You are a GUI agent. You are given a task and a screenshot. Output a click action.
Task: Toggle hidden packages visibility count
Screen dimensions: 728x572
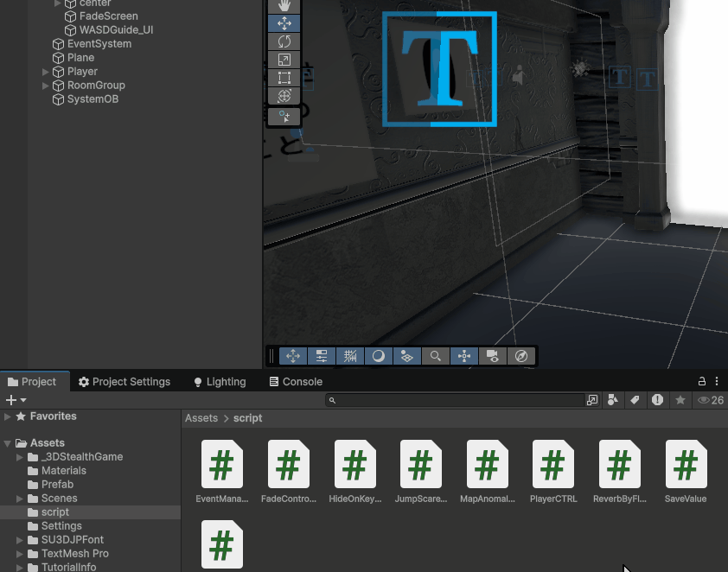click(710, 400)
